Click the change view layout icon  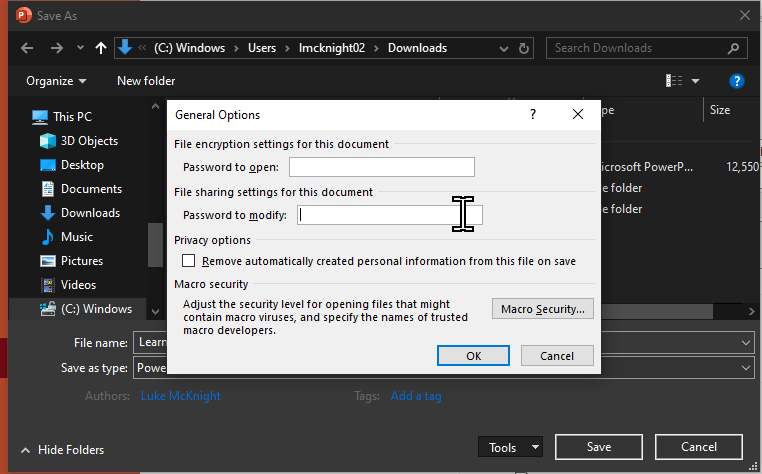click(676, 81)
